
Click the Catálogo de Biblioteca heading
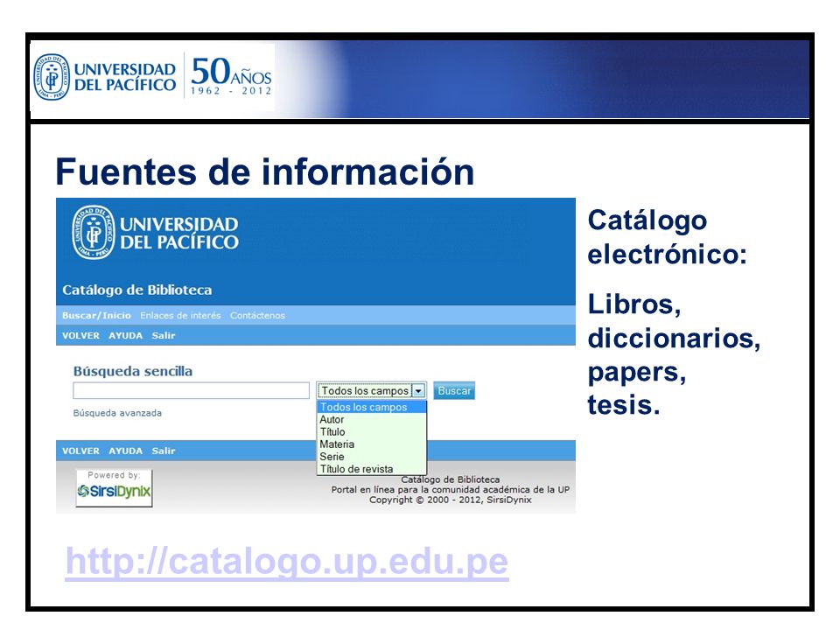click(137, 290)
